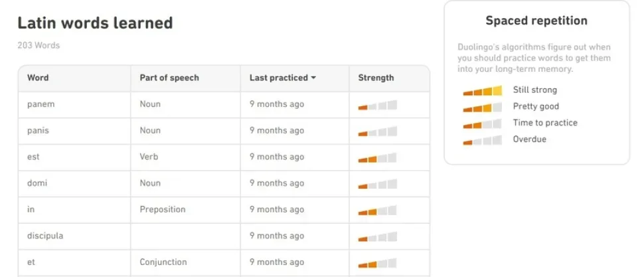Screen dimensions: 644x277
Task: Click the 203 Words count text
Action: pos(39,45)
